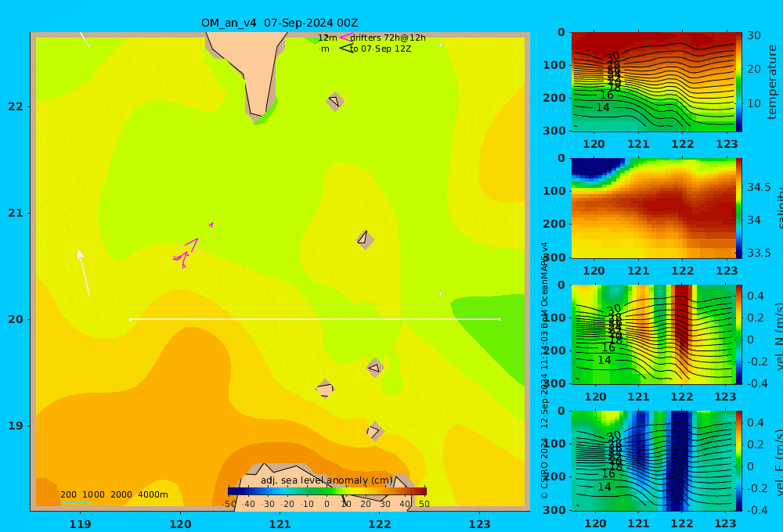Image resolution: width=783 pixels, height=532 pixels.
Task: Click the vel. N color bar
Action: click(x=739, y=334)
